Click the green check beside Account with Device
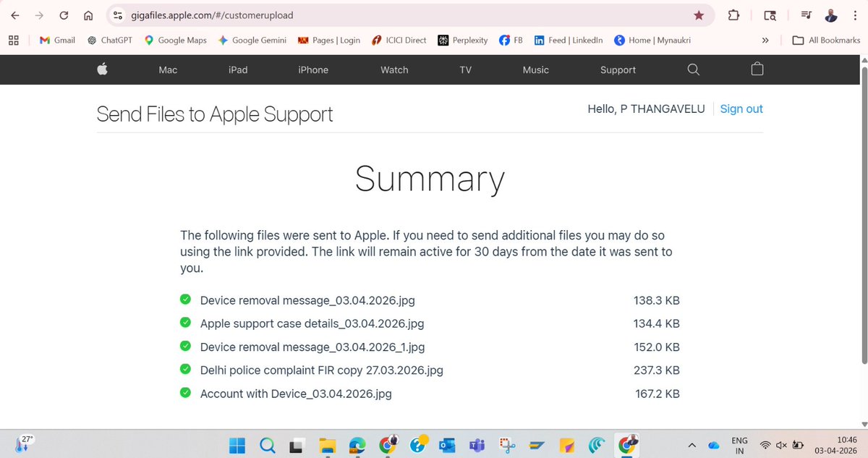The image size is (868, 458). pyautogui.click(x=185, y=392)
